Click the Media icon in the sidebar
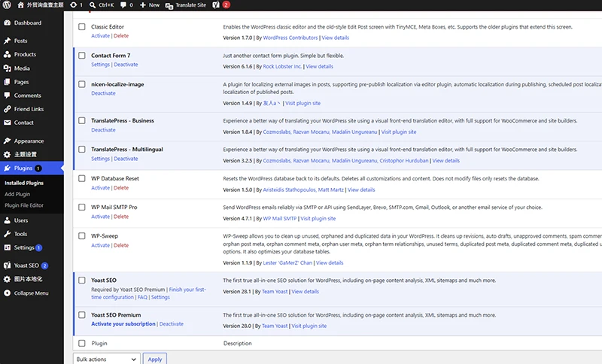This screenshot has width=602, height=364. (x=7, y=68)
